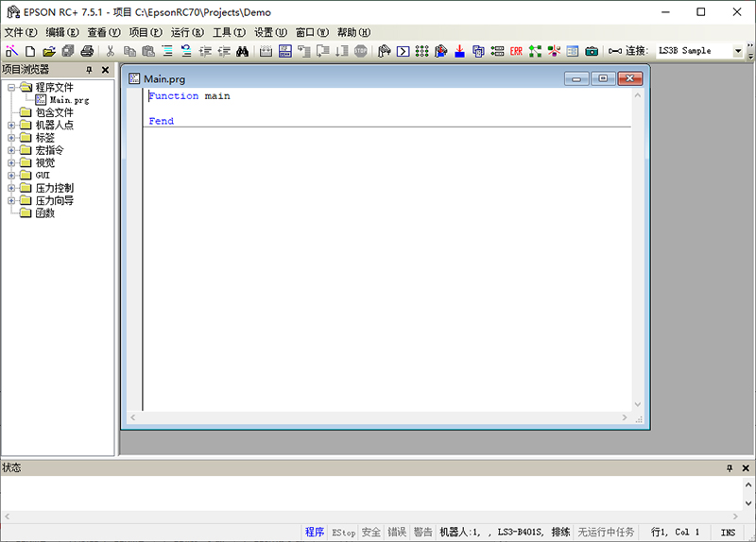
Task: Collapse the 程序文件 tree folder
Action: 11,87
